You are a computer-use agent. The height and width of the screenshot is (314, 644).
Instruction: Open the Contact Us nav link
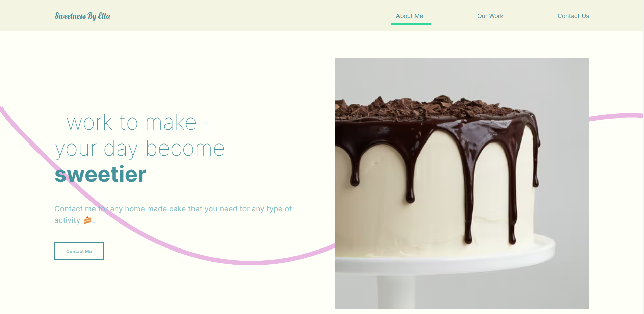[573, 16]
